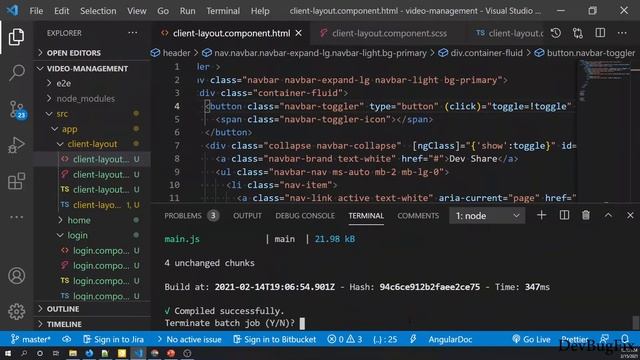Open the File menu
This screenshot has height=360, width=640.
click(x=36, y=11)
